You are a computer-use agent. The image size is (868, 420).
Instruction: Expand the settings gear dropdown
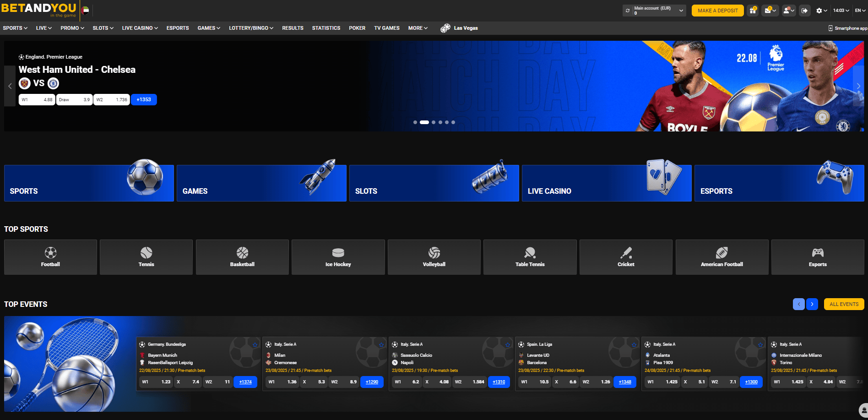(821, 11)
